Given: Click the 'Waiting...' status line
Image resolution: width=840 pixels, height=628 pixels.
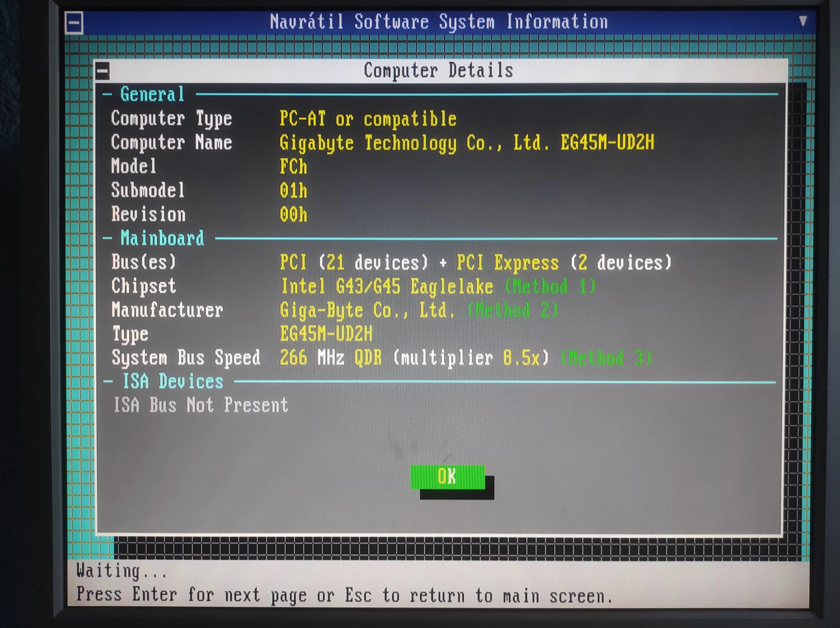Looking at the screenshot, I should [121, 571].
